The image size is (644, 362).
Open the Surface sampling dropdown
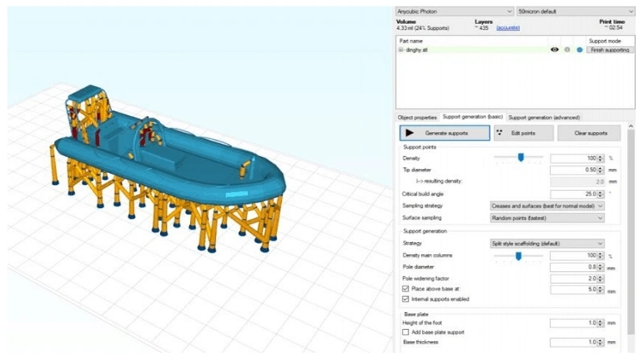[547, 218]
